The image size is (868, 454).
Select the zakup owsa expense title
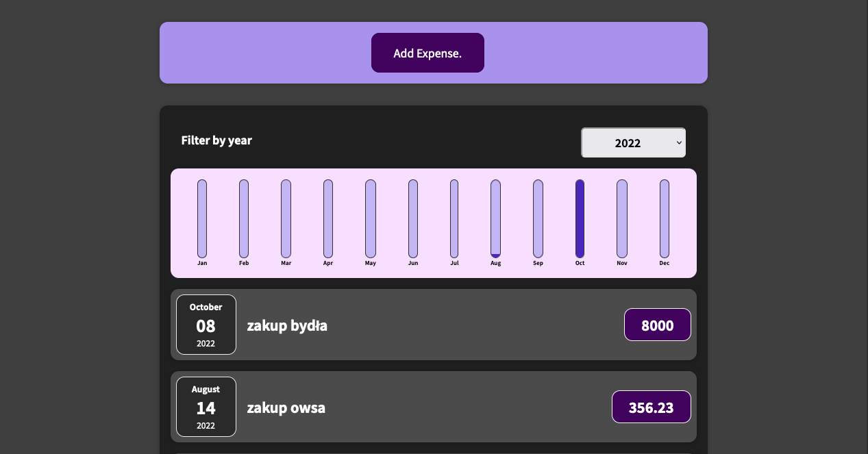286,407
